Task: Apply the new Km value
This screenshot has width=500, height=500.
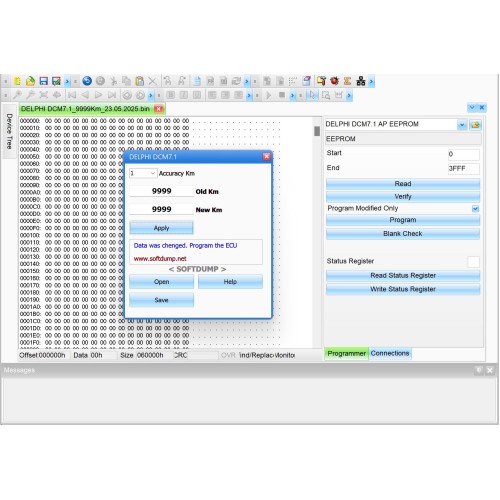Action: [x=161, y=228]
